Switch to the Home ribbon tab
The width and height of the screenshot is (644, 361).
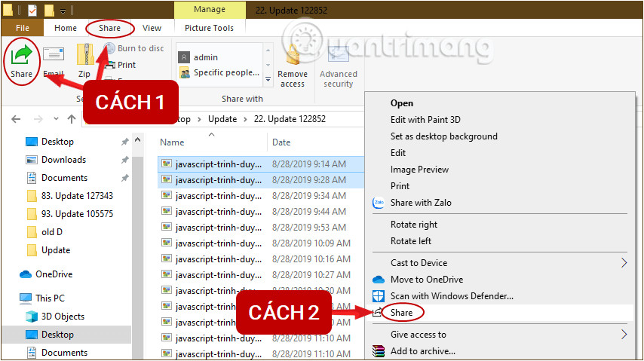click(x=66, y=28)
